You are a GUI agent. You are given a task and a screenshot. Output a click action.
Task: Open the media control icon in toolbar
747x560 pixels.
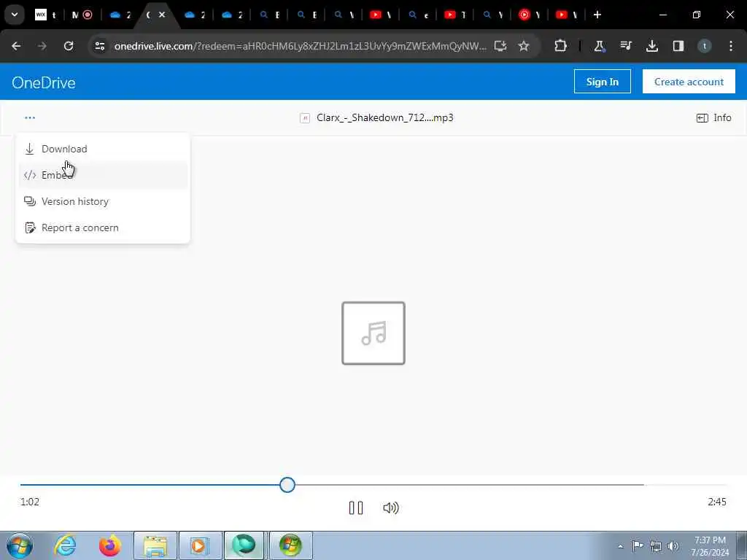click(x=625, y=46)
